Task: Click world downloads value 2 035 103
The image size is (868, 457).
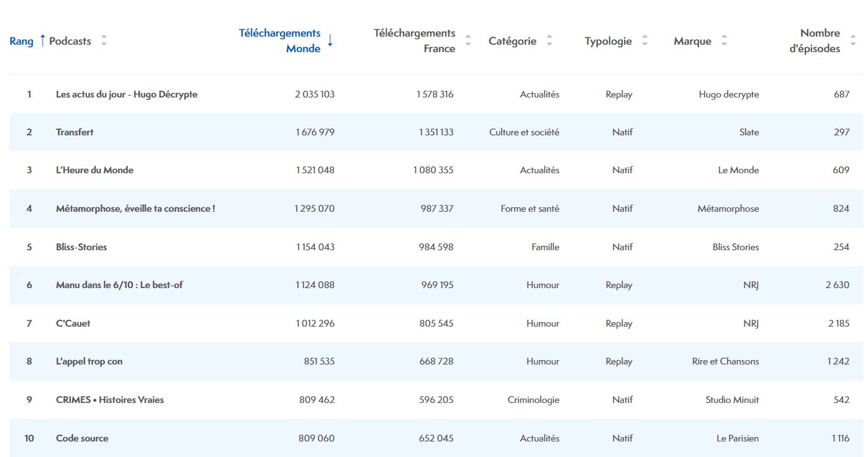Action: 315,94
